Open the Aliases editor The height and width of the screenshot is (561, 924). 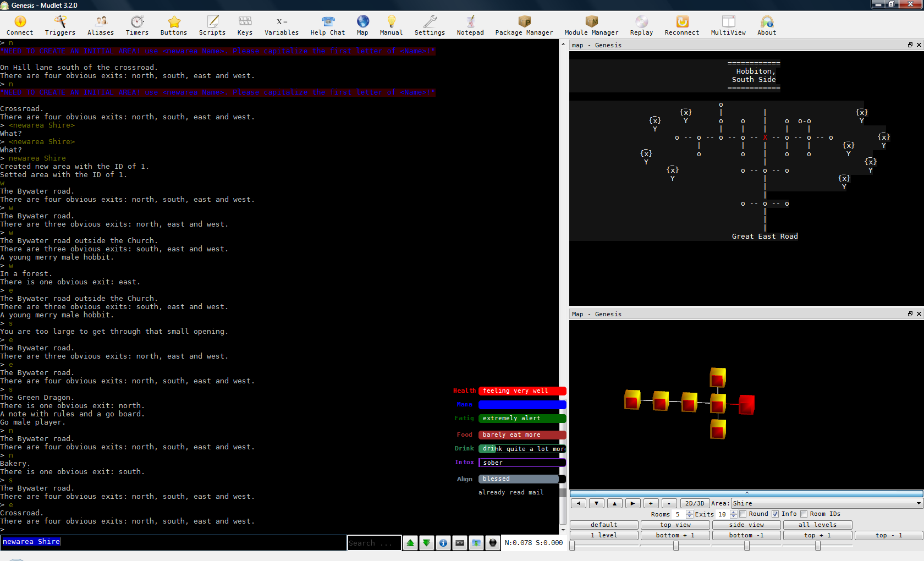click(101, 25)
